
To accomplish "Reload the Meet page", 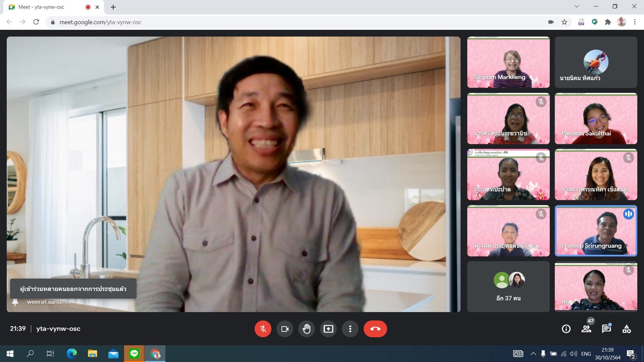I will coord(36,22).
